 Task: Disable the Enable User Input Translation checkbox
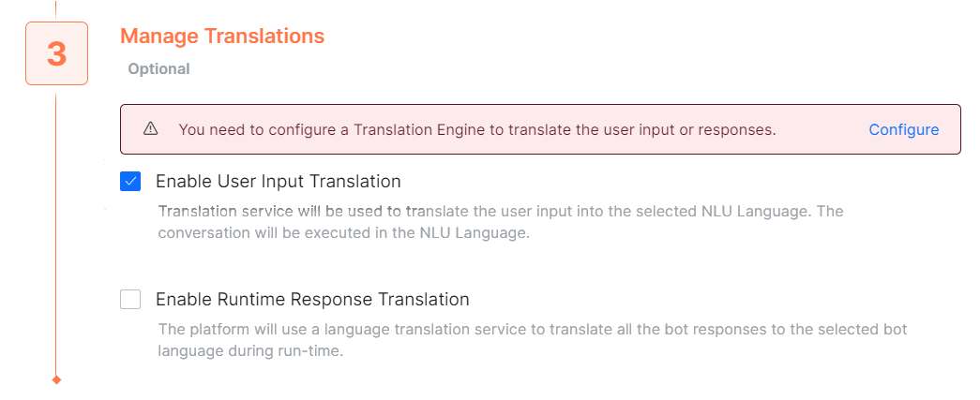(x=130, y=182)
